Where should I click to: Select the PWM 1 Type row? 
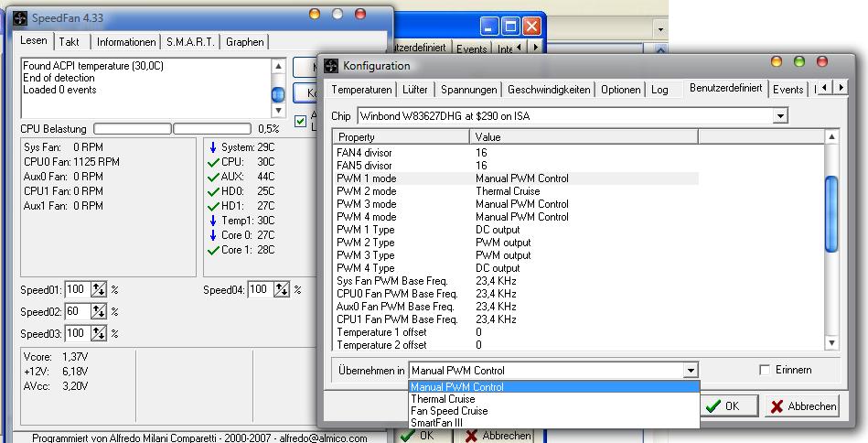pyautogui.click(x=516, y=229)
